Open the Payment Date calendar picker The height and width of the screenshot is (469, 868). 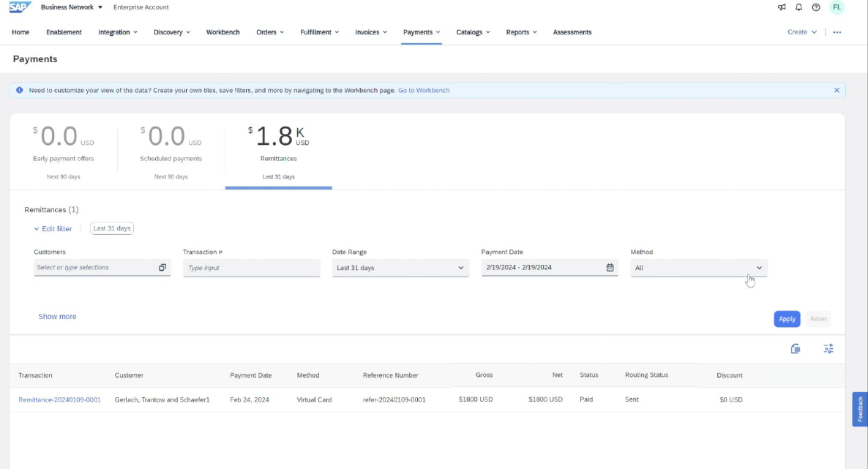(x=610, y=268)
